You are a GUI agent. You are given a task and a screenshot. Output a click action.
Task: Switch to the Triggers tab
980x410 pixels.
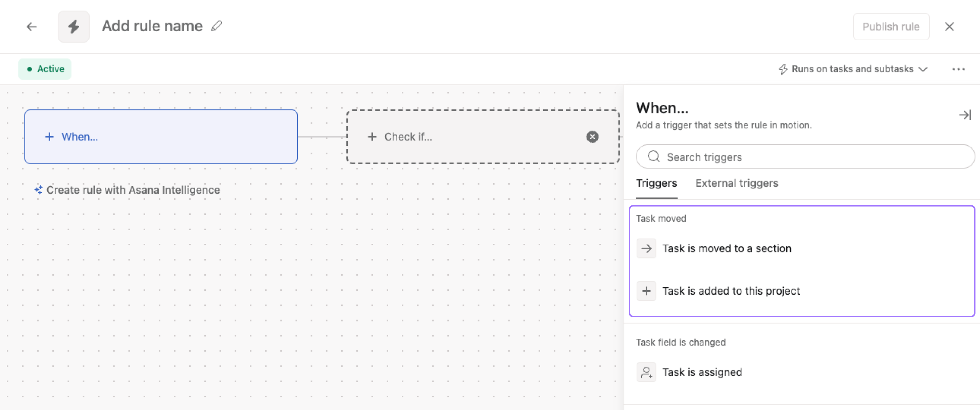point(656,183)
